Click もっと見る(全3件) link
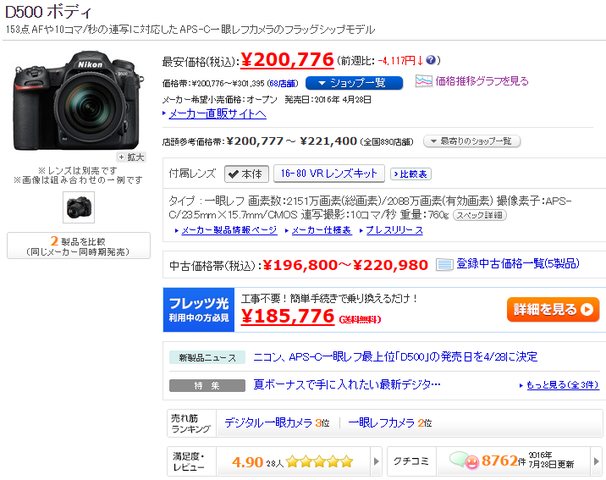 (x=563, y=385)
